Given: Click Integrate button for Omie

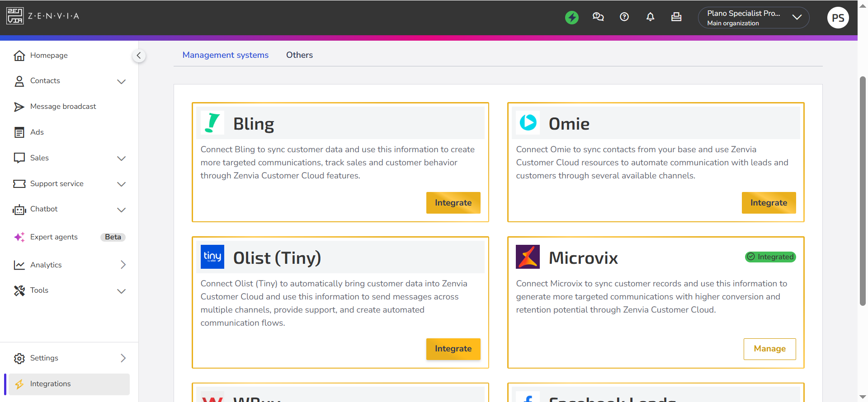Looking at the screenshot, I should click(769, 203).
